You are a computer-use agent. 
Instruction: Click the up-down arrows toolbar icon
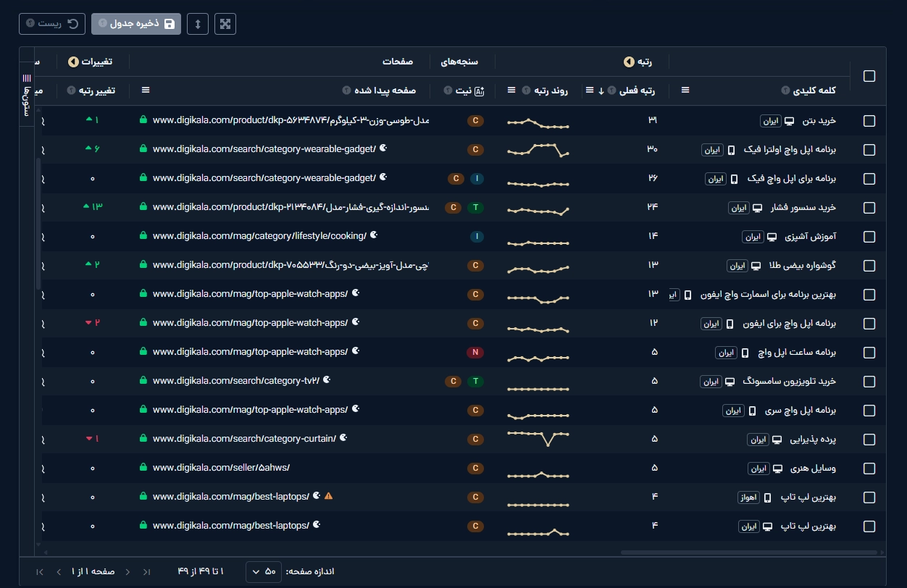(x=198, y=24)
